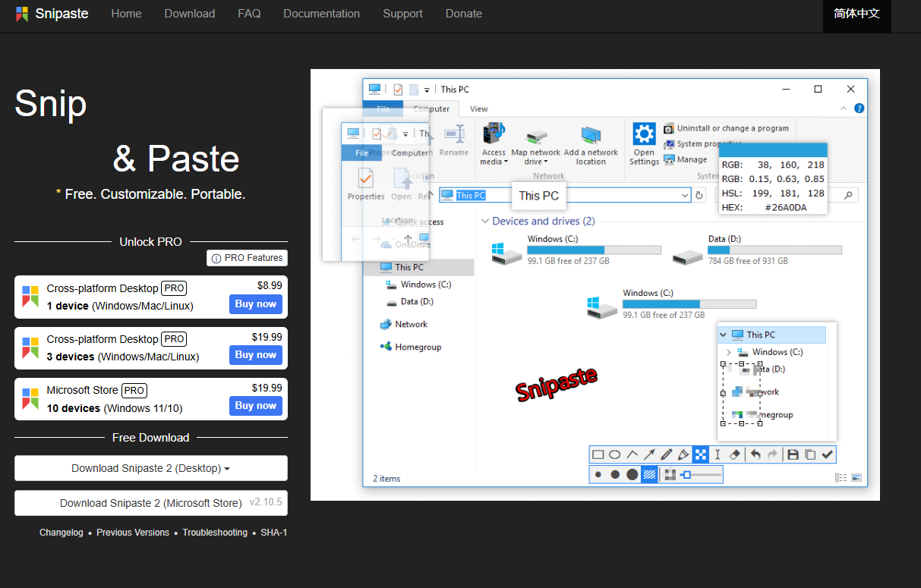Collapse the Devices and drives group
The image size is (921, 588).
484,222
